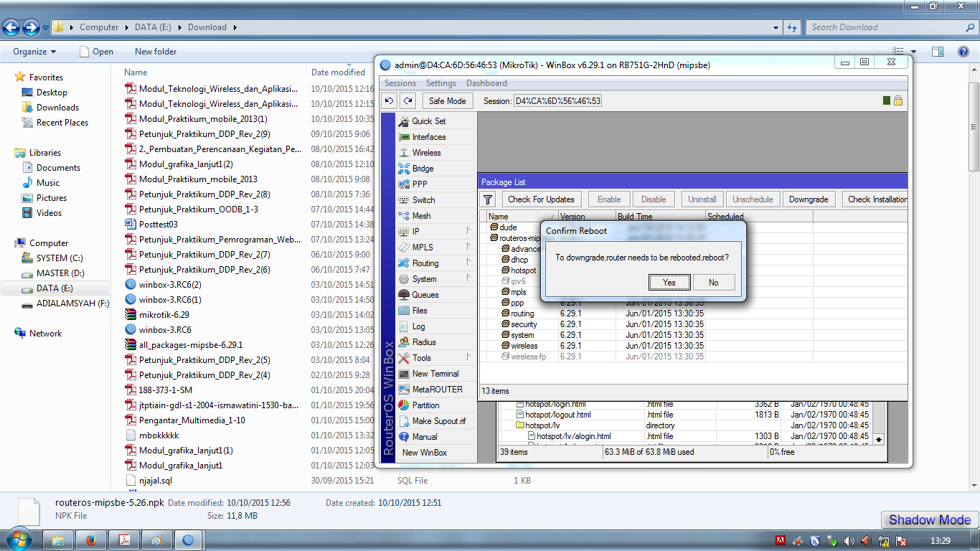
Task: Confirm reboot by clicking Yes
Action: pos(669,283)
